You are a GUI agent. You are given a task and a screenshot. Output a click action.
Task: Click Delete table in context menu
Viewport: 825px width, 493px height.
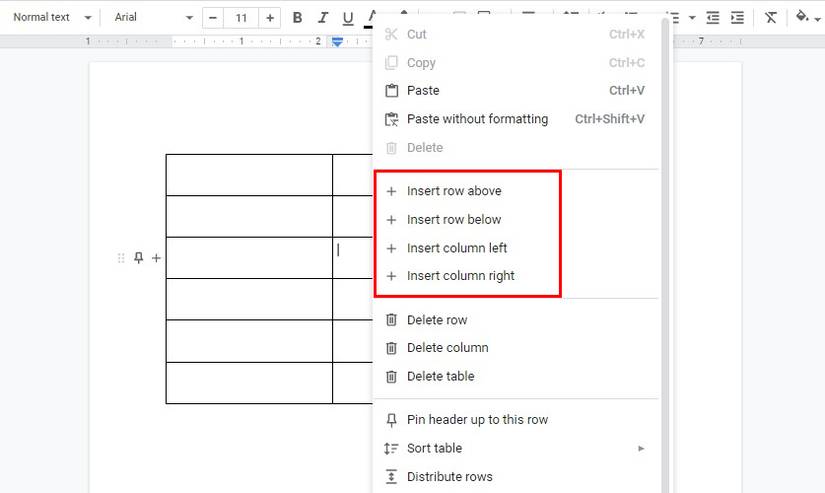(440, 376)
